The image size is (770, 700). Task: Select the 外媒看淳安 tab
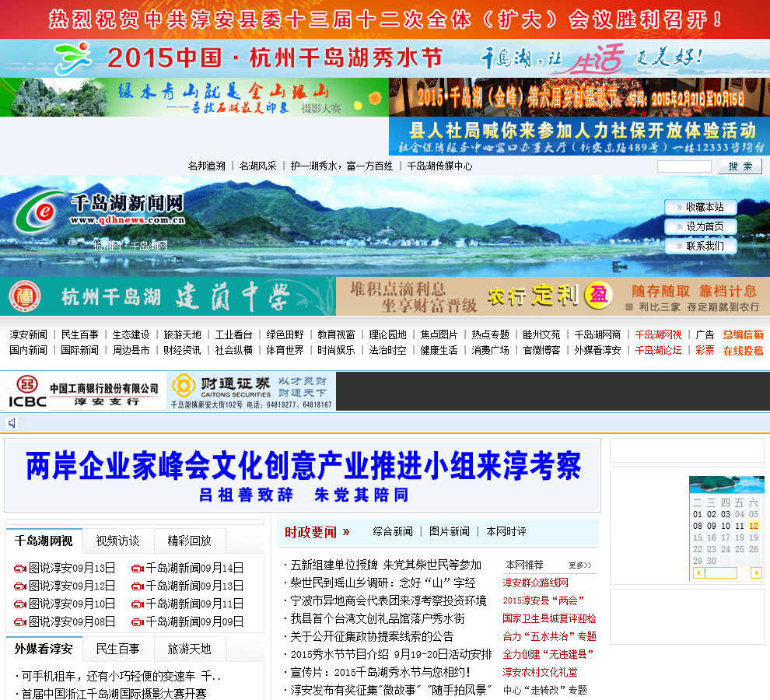pos(44,649)
